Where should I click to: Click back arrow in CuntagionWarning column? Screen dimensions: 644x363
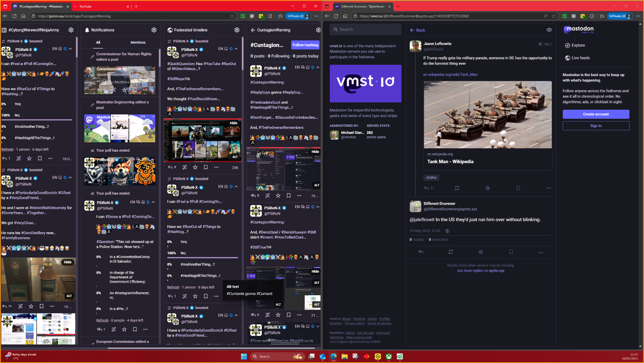coord(253,30)
